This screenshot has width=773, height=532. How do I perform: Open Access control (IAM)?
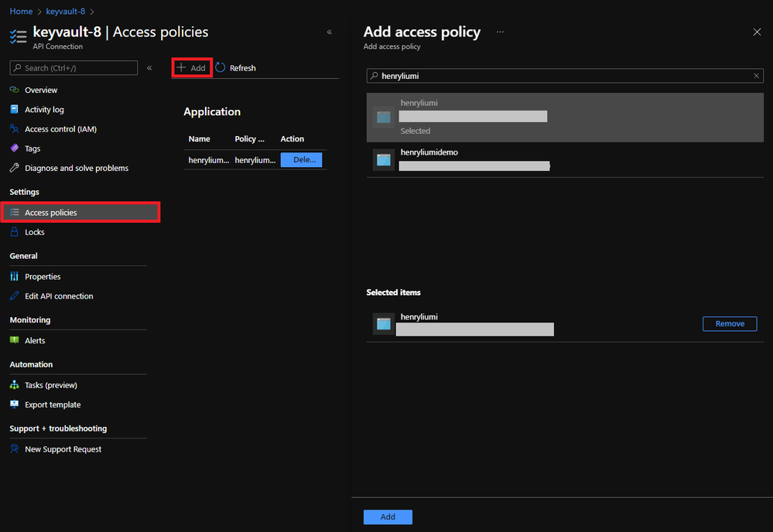60,129
